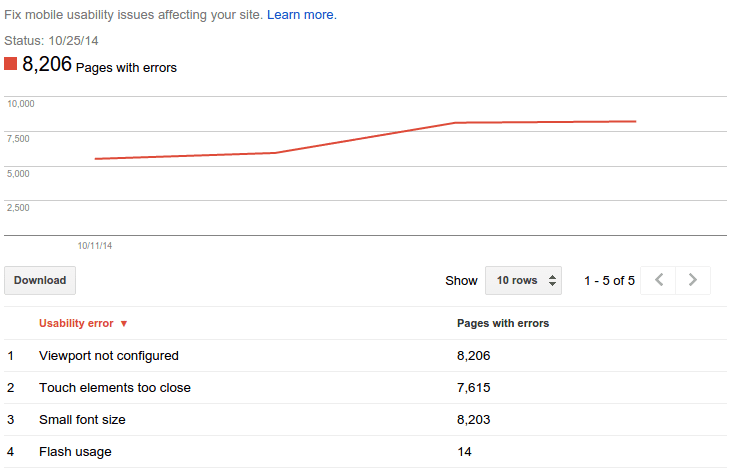Click the previous page arrow

pyautogui.click(x=658, y=280)
